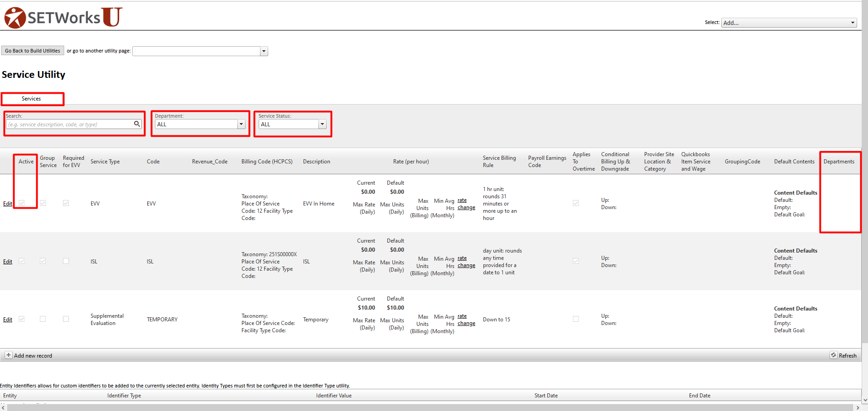Focus the service Search input field
Screen dimensions: 868x411
70,124
